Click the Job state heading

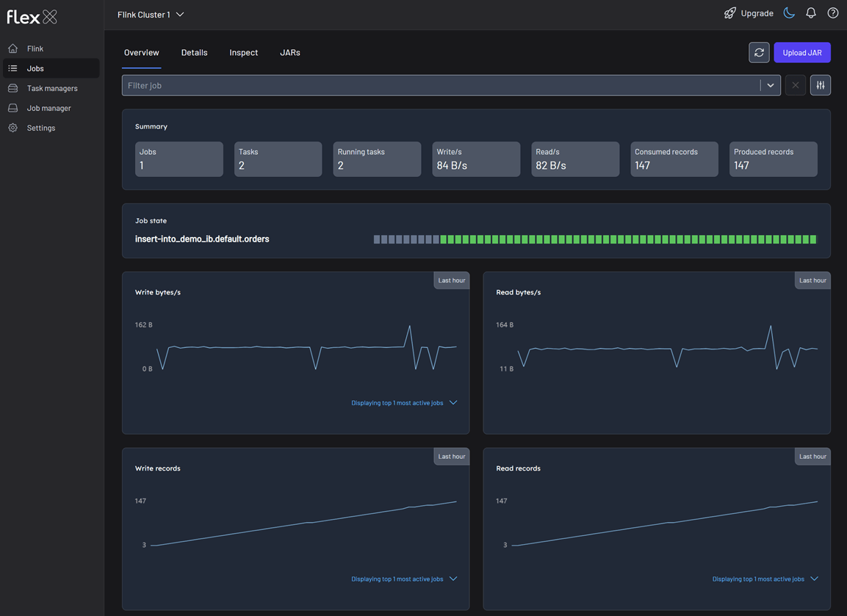151,221
